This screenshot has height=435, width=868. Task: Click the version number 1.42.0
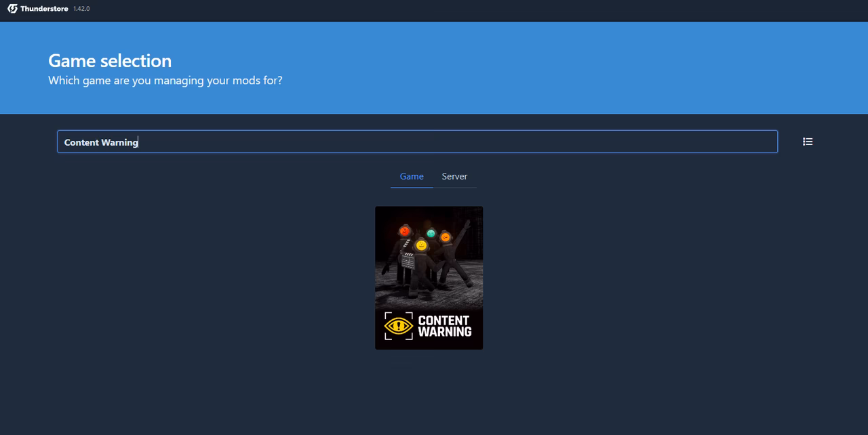(x=81, y=9)
